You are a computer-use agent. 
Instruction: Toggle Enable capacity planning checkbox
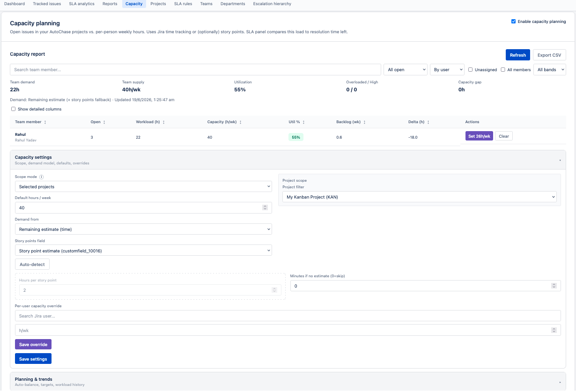[514, 22]
